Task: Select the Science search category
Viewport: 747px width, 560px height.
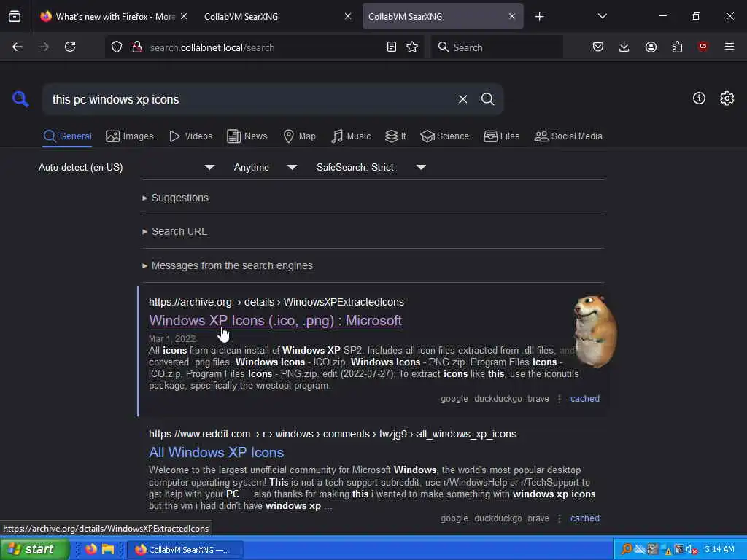Action: click(x=444, y=136)
